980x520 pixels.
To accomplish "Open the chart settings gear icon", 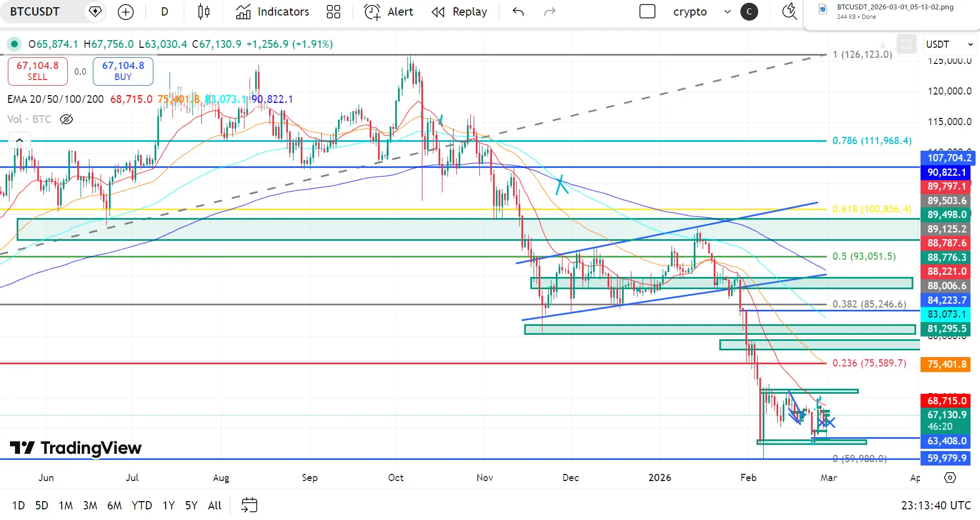I will [x=950, y=477].
